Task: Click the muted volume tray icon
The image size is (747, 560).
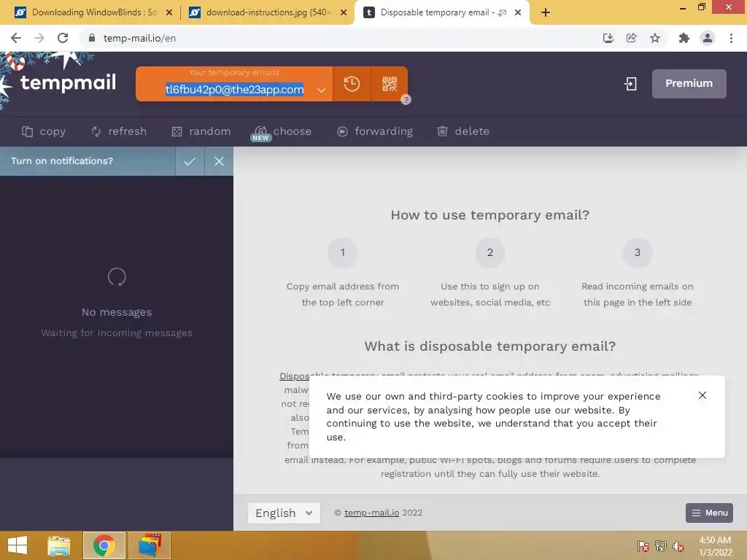Action: pos(678,546)
